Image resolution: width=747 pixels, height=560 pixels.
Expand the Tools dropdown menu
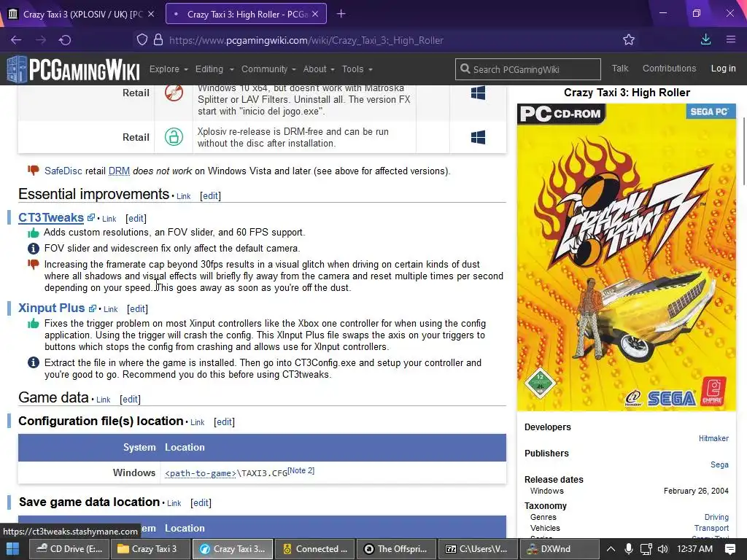pyautogui.click(x=357, y=69)
